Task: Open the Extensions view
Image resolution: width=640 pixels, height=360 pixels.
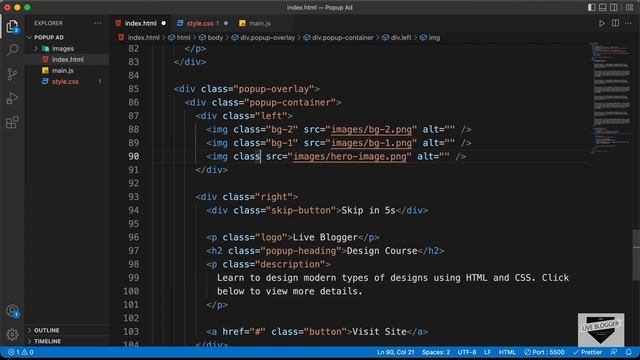Action: (x=12, y=122)
